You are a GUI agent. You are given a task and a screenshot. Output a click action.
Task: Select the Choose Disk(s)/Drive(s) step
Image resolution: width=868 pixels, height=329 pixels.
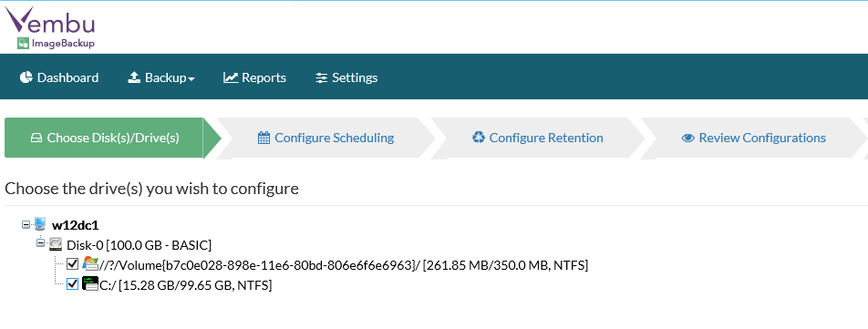105,138
